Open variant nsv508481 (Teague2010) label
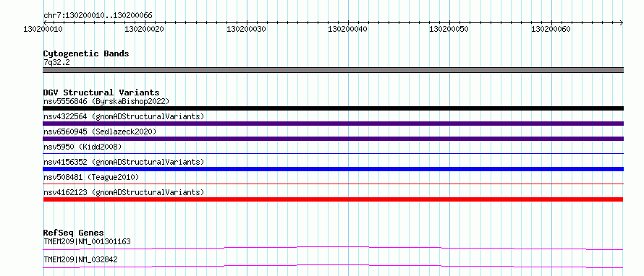This screenshot has height=276, width=644. (x=91, y=177)
